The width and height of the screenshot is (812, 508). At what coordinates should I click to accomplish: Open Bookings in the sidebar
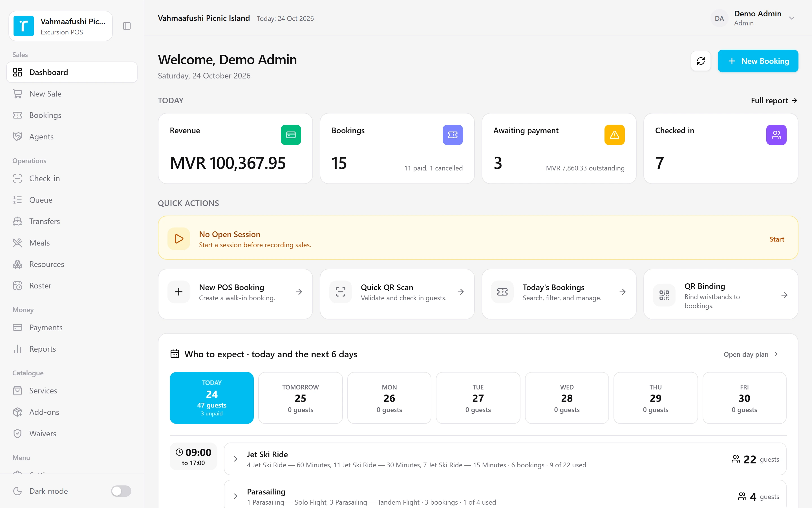(72, 115)
